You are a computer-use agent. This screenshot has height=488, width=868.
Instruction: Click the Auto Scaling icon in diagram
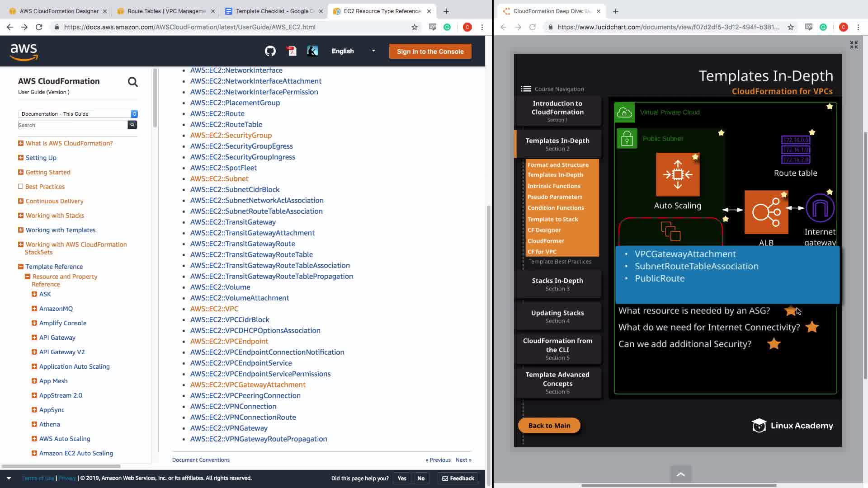677,174
